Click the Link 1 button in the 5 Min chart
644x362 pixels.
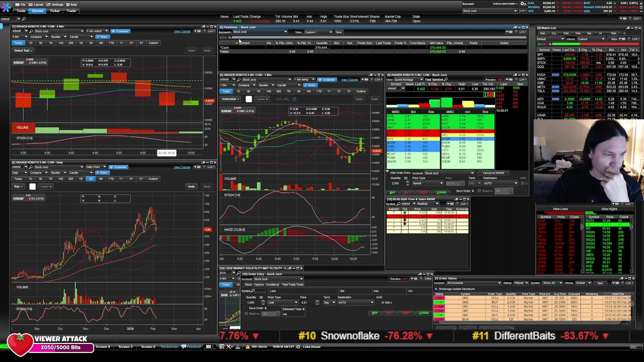210,31
